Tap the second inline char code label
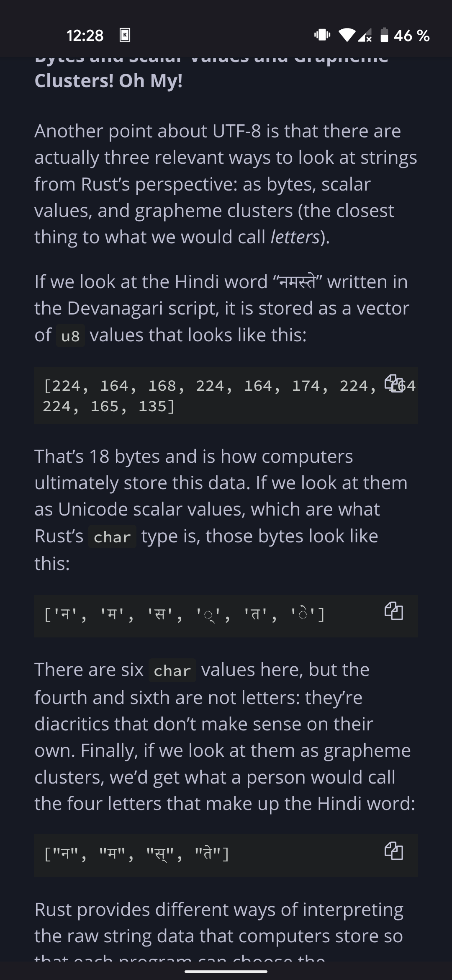The width and height of the screenshot is (452, 980). [x=173, y=670]
